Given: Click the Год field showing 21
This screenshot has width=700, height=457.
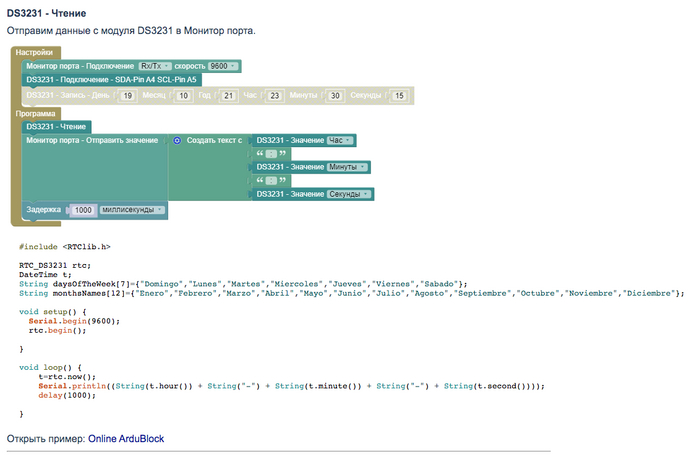Looking at the screenshot, I should pos(228,96).
